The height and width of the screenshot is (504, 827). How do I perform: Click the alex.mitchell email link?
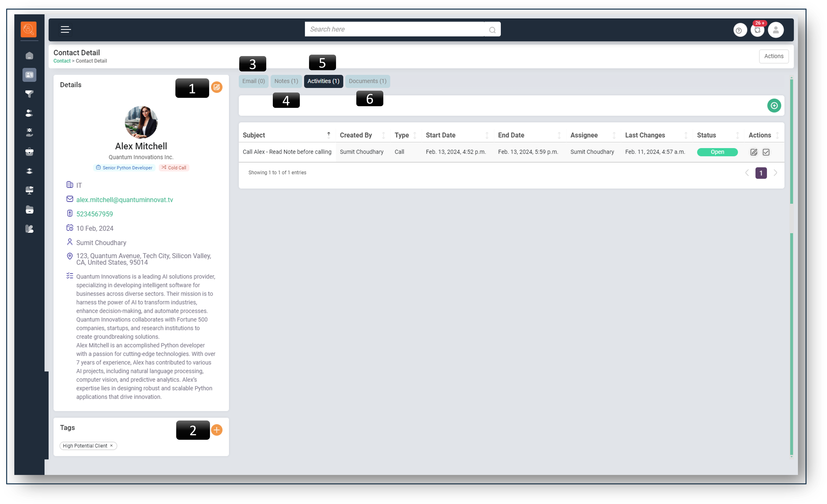(x=124, y=200)
